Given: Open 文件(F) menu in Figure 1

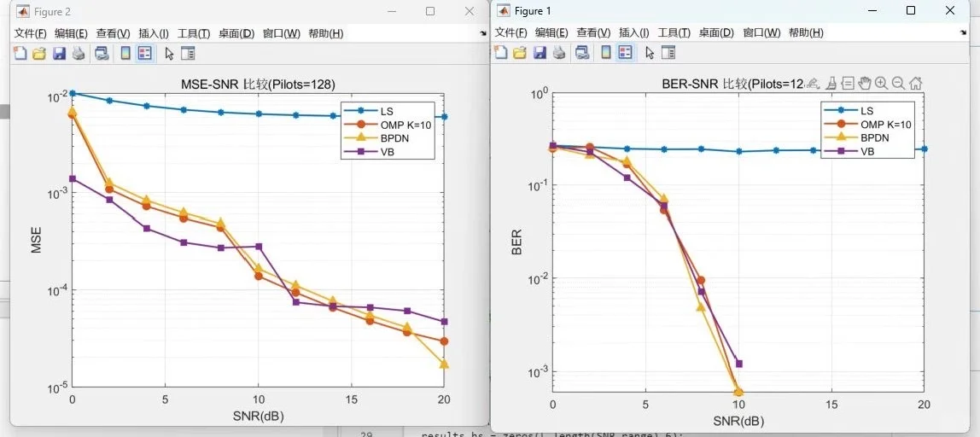Looking at the screenshot, I should click(511, 33).
